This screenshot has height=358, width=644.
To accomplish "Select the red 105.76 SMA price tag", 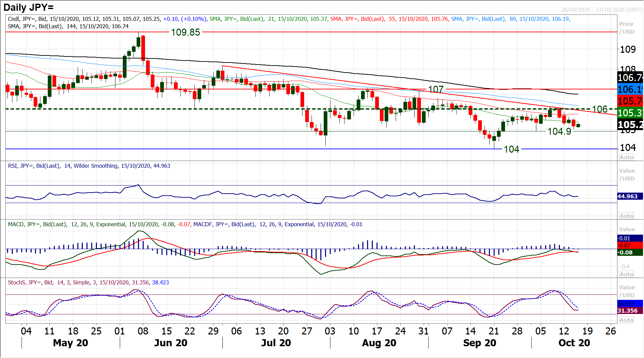I will coord(630,101).
